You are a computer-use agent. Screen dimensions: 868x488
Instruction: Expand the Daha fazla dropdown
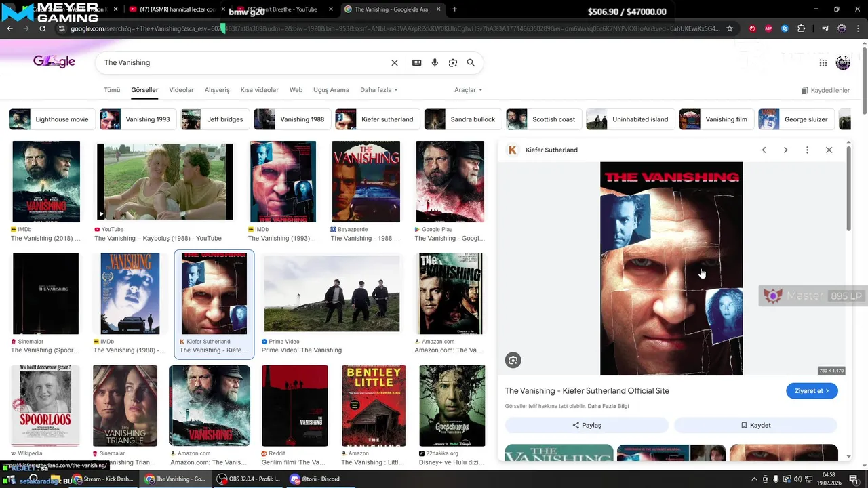tap(378, 90)
